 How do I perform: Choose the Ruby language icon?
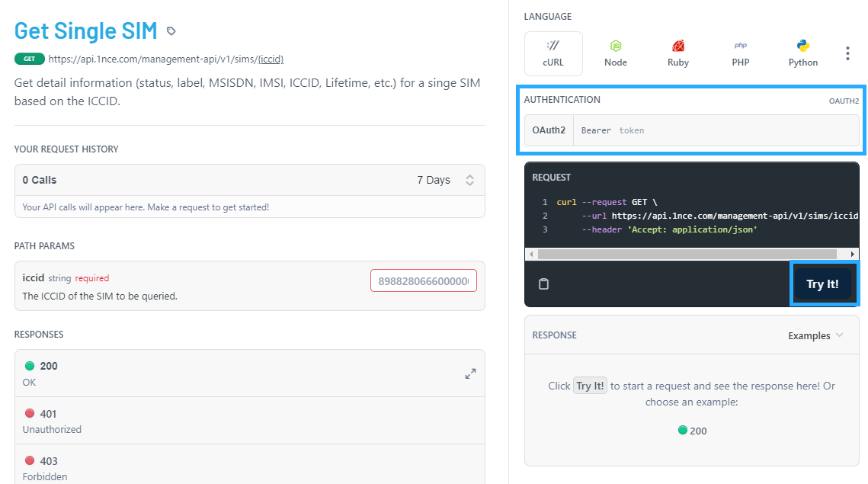677,46
